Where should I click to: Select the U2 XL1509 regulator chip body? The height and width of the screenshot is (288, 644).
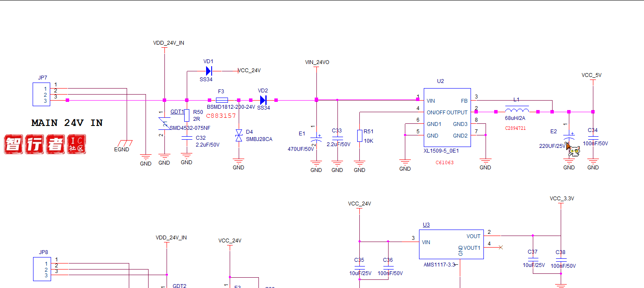[x=447, y=117]
